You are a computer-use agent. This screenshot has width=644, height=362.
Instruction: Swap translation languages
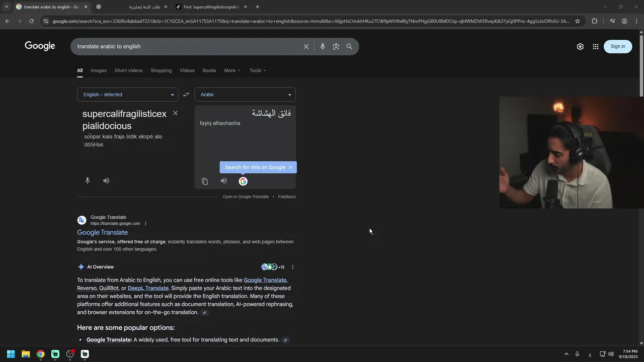pyautogui.click(x=186, y=95)
